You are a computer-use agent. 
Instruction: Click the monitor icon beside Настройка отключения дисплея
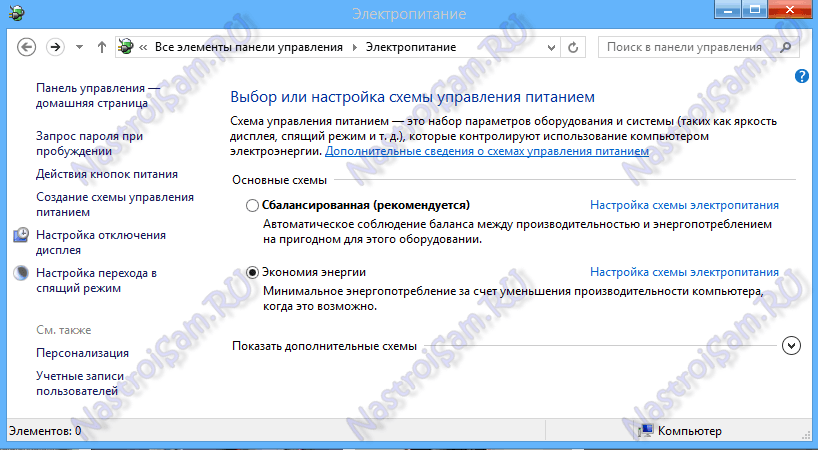(x=22, y=235)
